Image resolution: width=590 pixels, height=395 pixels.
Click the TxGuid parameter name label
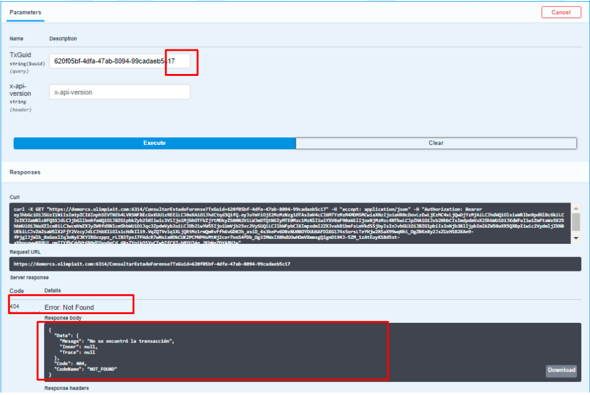20,55
